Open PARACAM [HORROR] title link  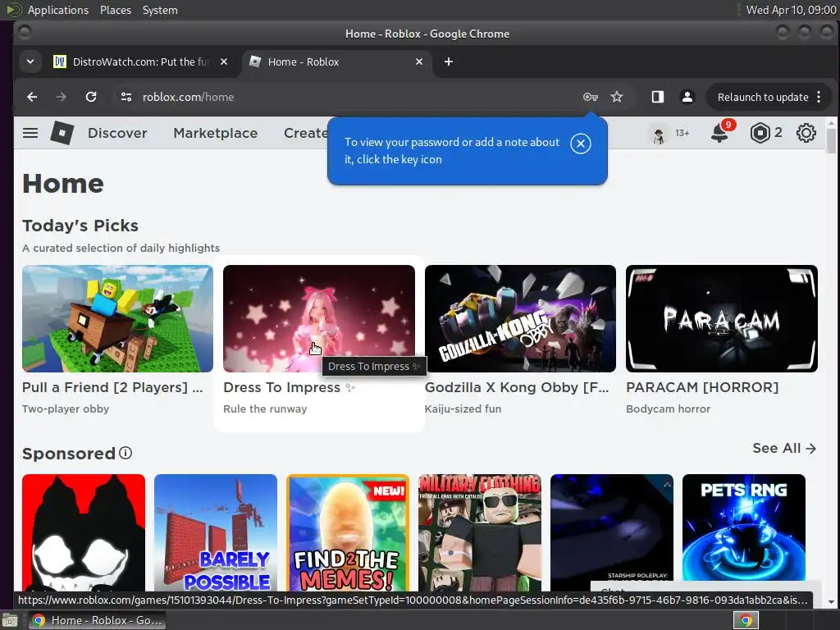click(x=702, y=387)
